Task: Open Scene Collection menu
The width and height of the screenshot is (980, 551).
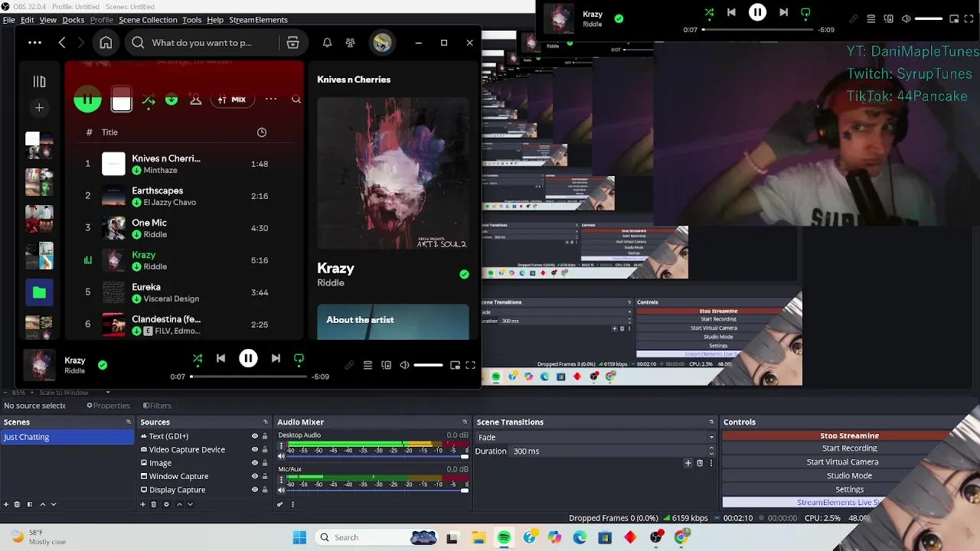Action: [148, 20]
